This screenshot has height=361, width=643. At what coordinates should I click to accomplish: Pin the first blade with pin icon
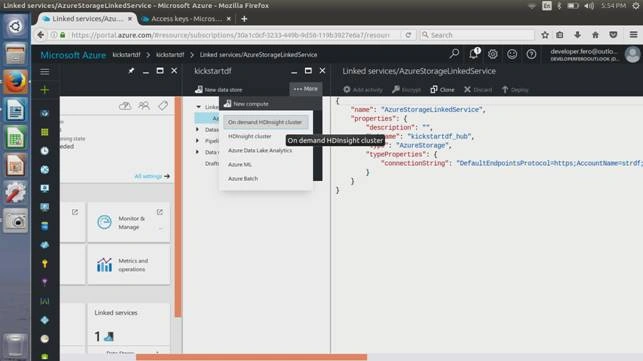pyautogui.click(x=131, y=71)
